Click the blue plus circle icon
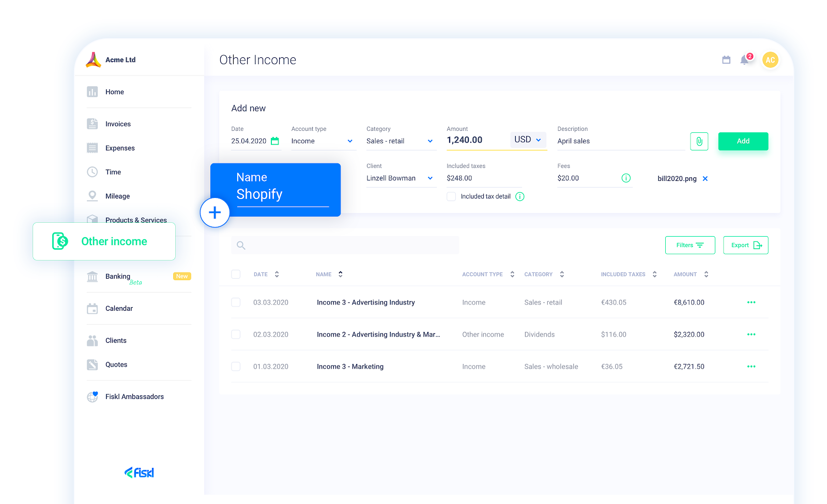The width and height of the screenshot is (827, 504). point(215,212)
